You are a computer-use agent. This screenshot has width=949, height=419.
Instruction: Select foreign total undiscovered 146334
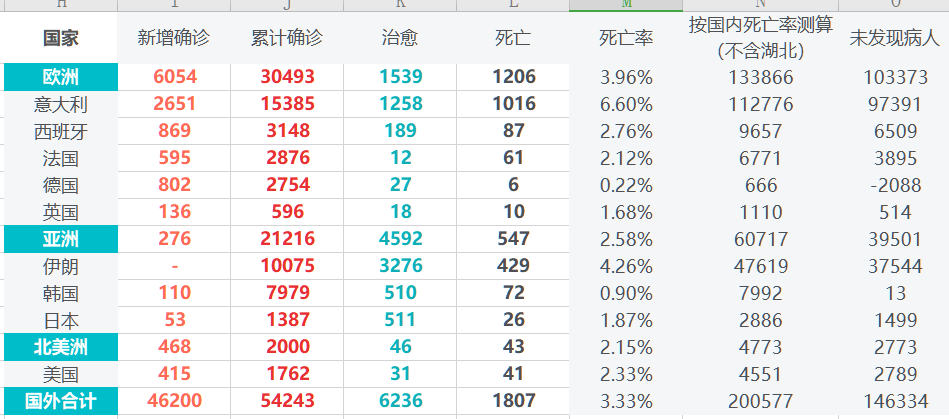[895, 401]
